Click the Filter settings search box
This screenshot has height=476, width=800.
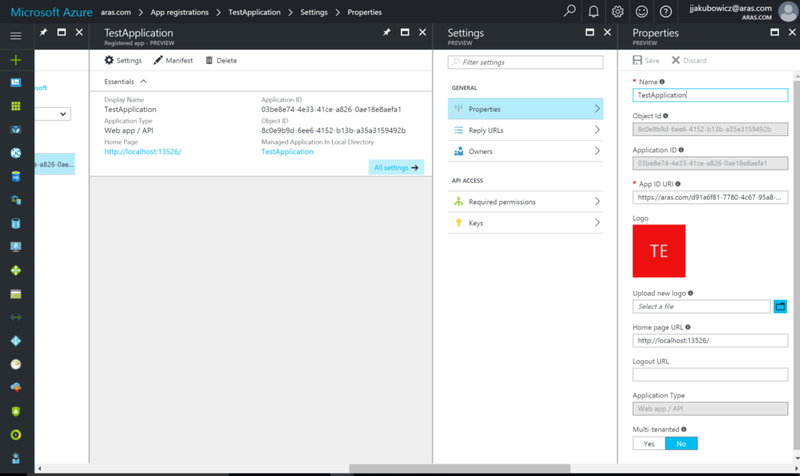pyautogui.click(x=525, y=62)
